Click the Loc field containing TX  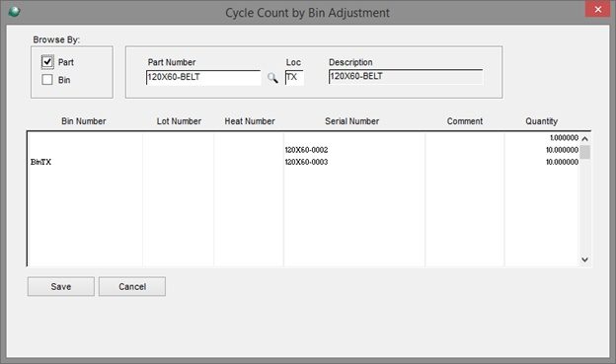click(294, 77)
